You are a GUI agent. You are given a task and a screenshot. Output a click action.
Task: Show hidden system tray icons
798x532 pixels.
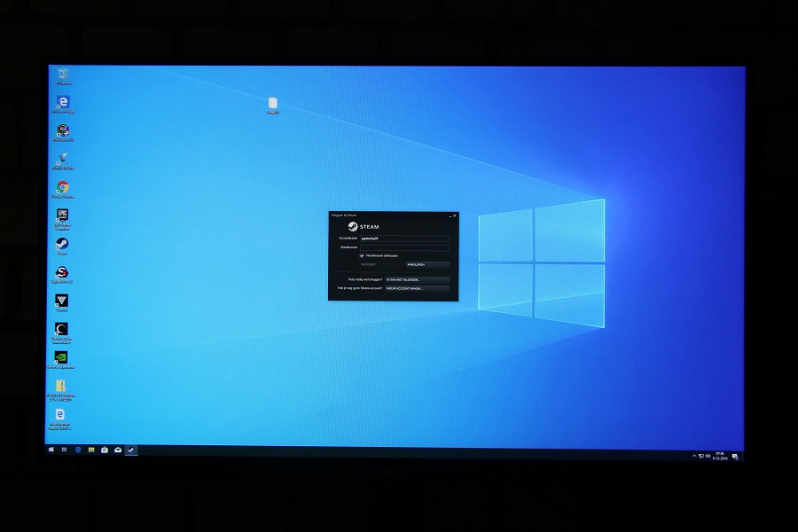click(694, 456)
